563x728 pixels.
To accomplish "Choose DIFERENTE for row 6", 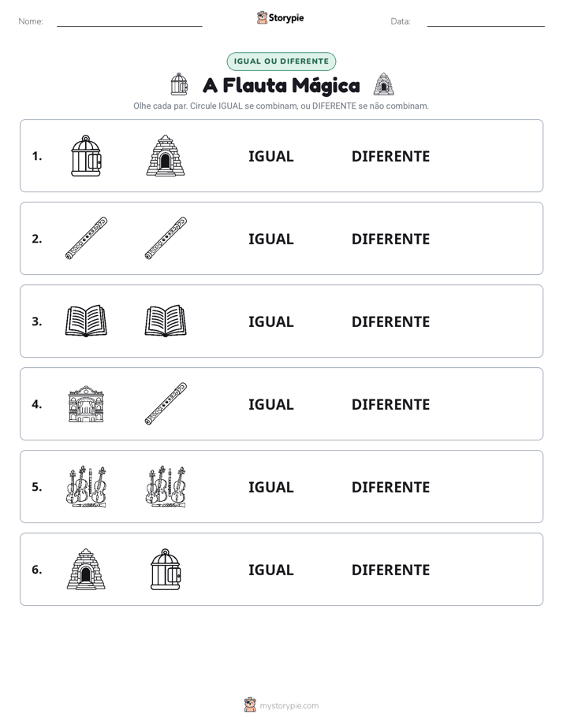I will 390,570.
